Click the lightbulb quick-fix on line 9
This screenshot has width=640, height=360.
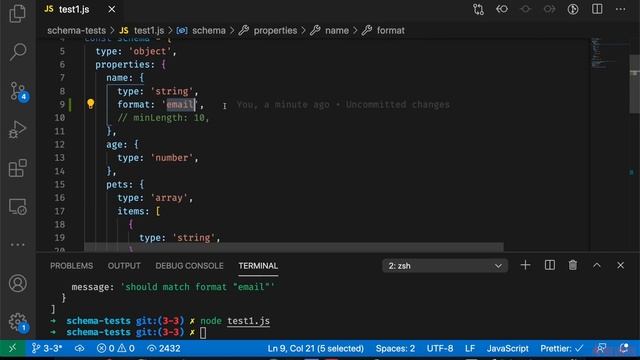click(x=91, y=104)
